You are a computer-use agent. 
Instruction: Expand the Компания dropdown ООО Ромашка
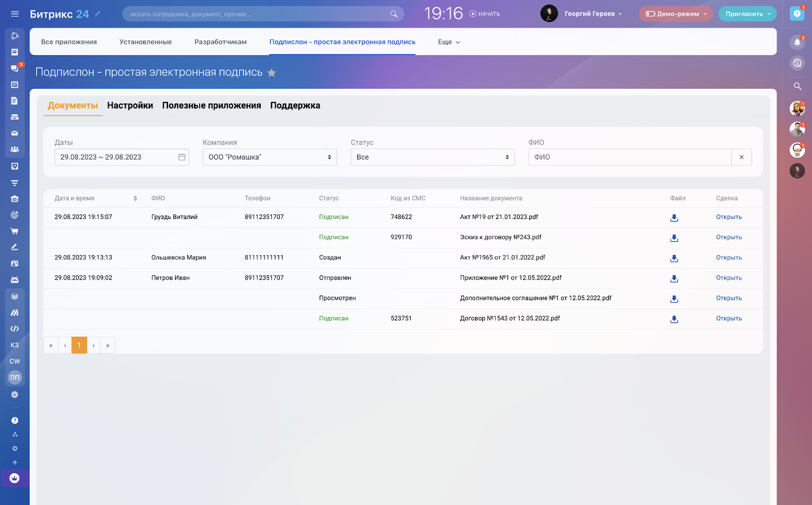click(x=269, y=157)
